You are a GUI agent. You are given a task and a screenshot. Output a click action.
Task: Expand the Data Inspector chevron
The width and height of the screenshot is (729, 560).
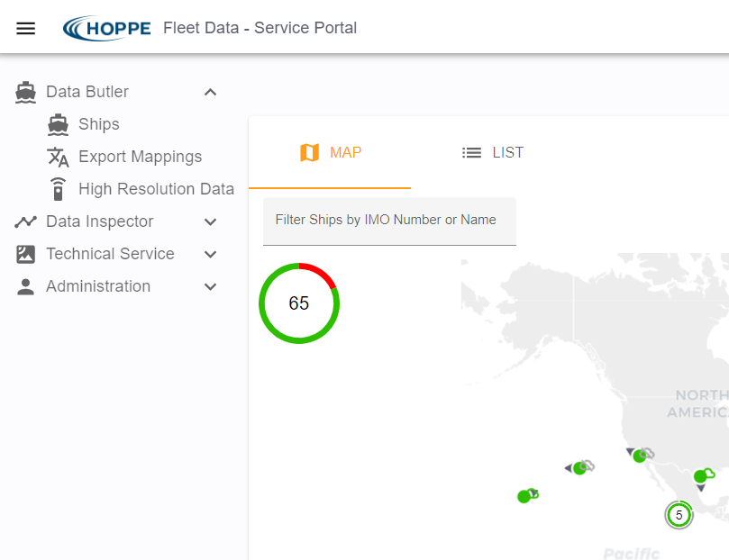(x=210, y=221)
